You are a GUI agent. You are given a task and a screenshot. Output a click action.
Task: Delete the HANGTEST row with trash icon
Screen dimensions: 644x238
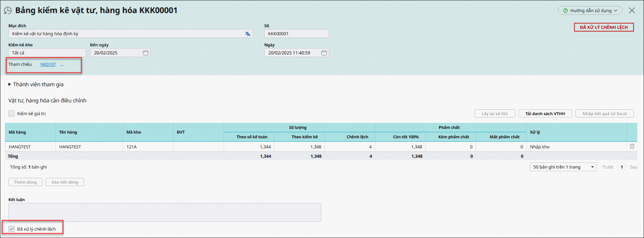click(x=632, y=147)
